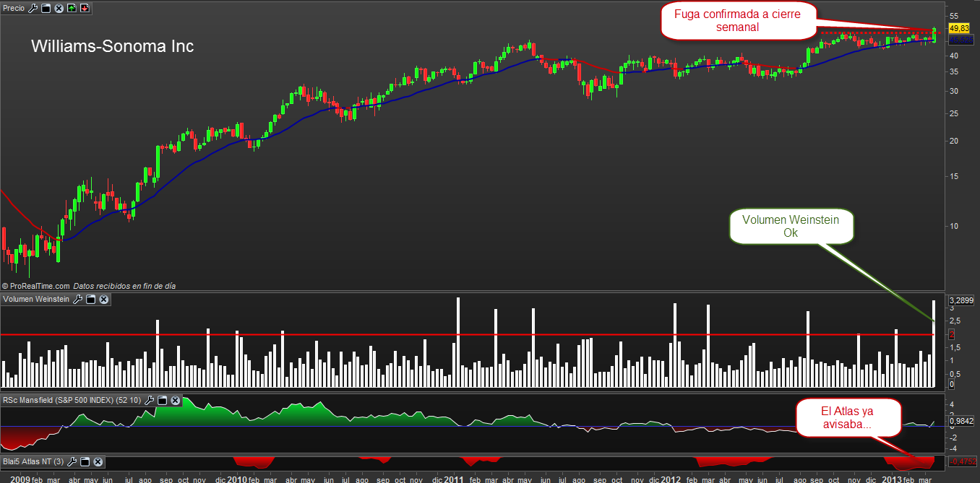Click the green up-arrow icon in the Precio header
Viewport: 980px width, 483px height.
pyautogui.click(x=72, y=9)
